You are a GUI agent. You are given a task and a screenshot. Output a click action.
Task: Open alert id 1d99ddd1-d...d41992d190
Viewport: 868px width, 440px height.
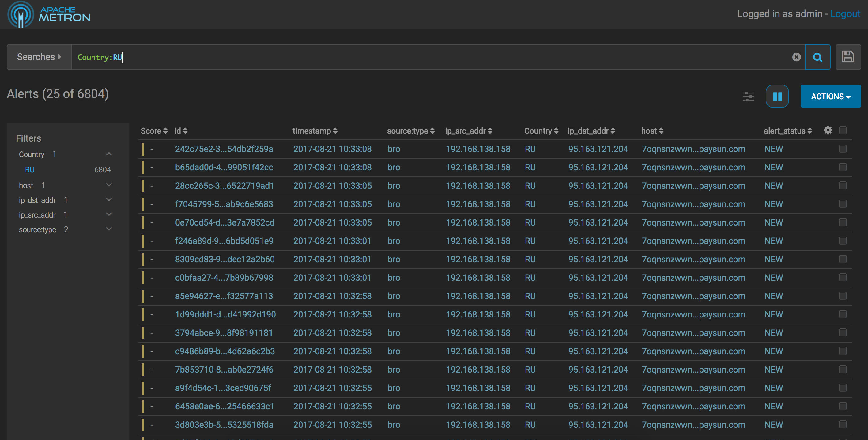click(225, 314)
